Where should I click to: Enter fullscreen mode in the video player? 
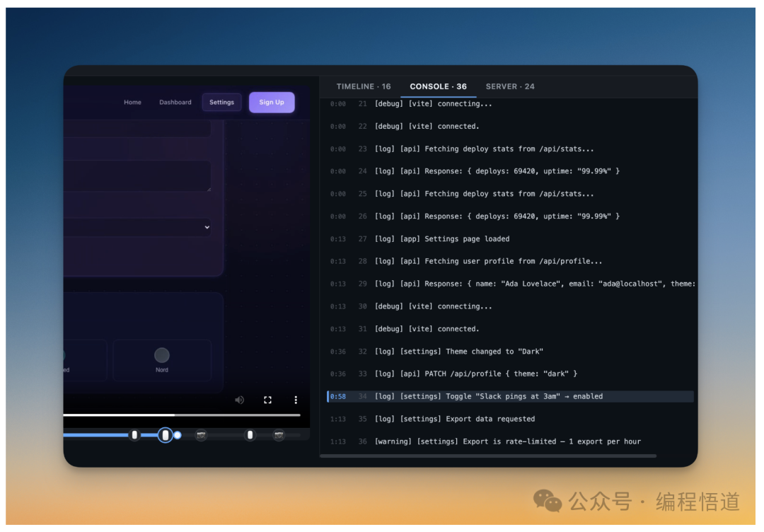pyautogui.click(x=267, y=400)
